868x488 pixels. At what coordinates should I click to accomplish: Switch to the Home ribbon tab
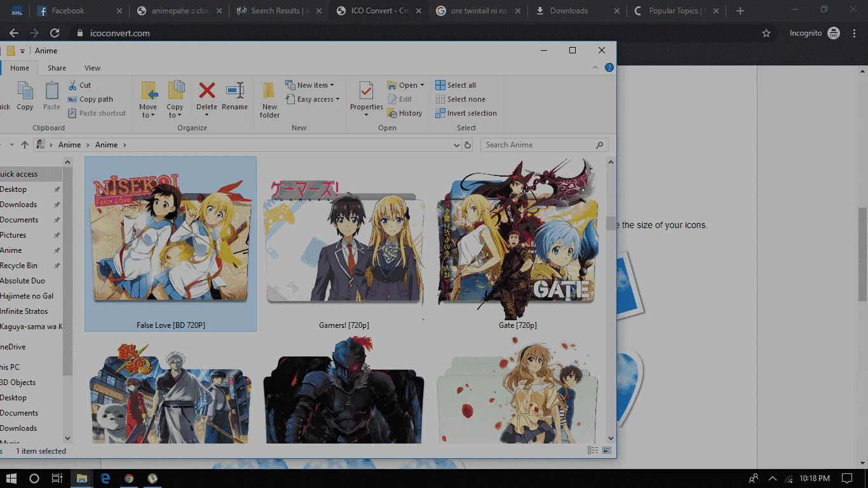click(x=20, y=68)
